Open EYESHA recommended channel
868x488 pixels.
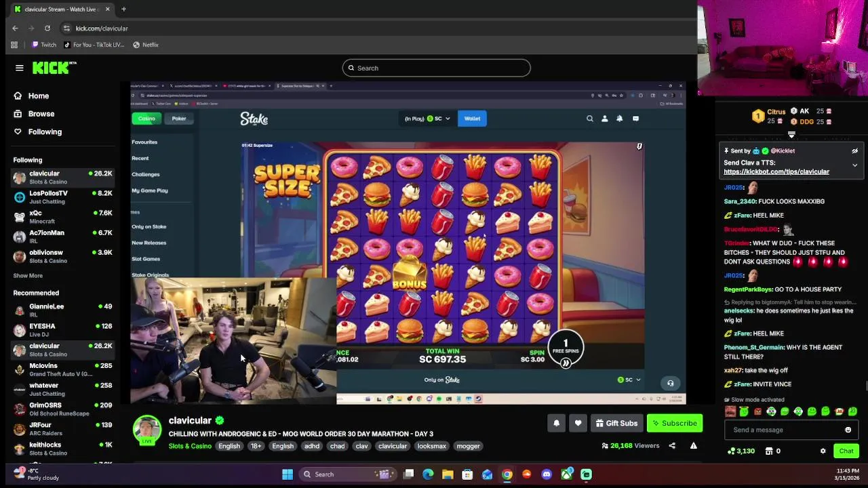click(62, 329)
